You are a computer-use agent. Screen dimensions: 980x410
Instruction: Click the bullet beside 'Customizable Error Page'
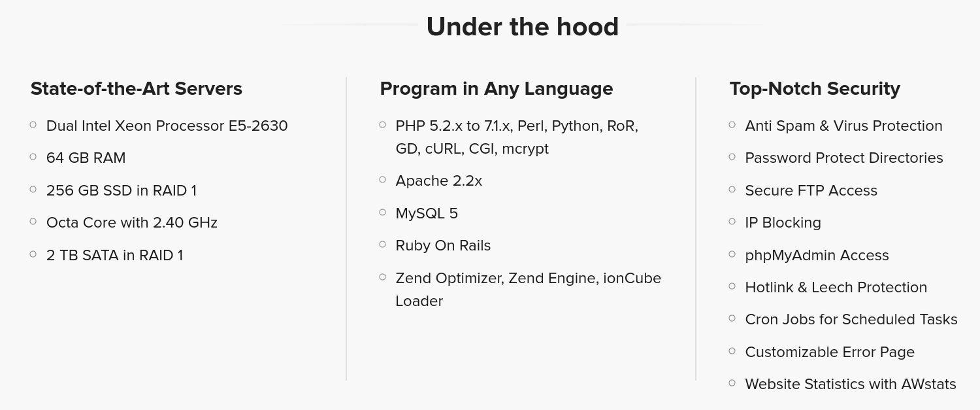(x=732, y=351)
